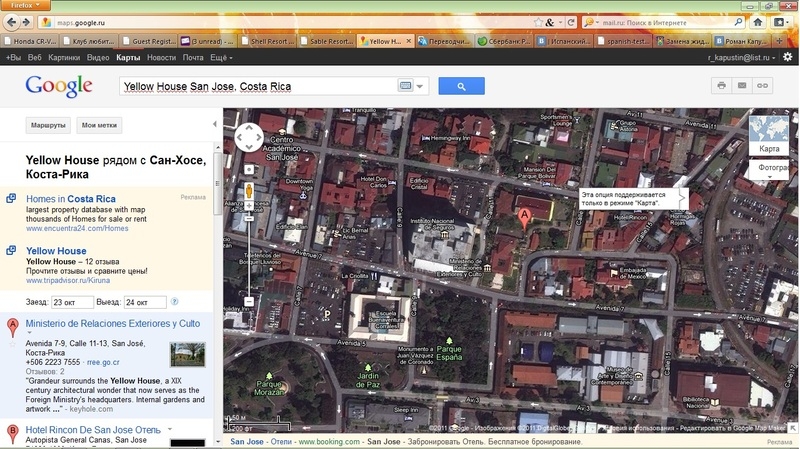Switch to the Карта map view thumbnail

(x=769, y=135)
